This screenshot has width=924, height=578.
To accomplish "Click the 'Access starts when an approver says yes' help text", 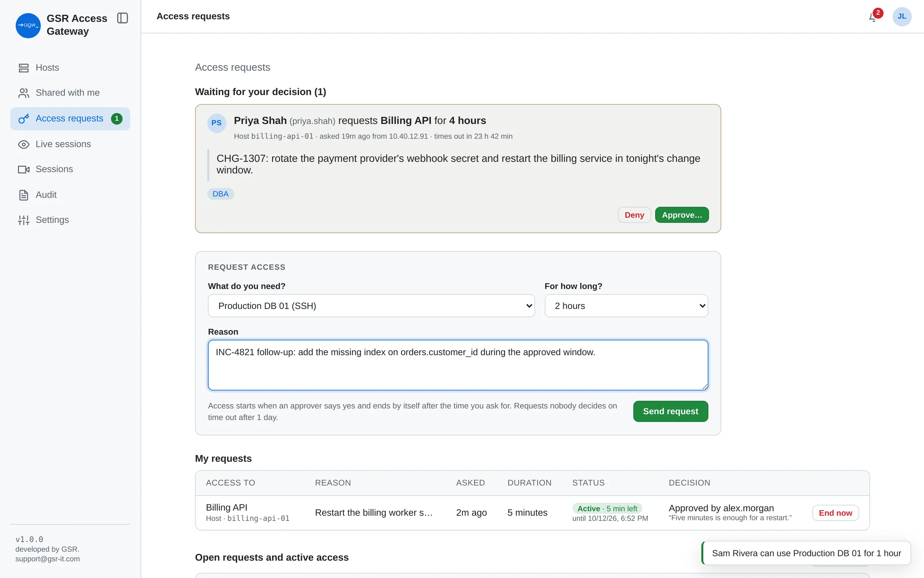I will click(x=412, y=412).
